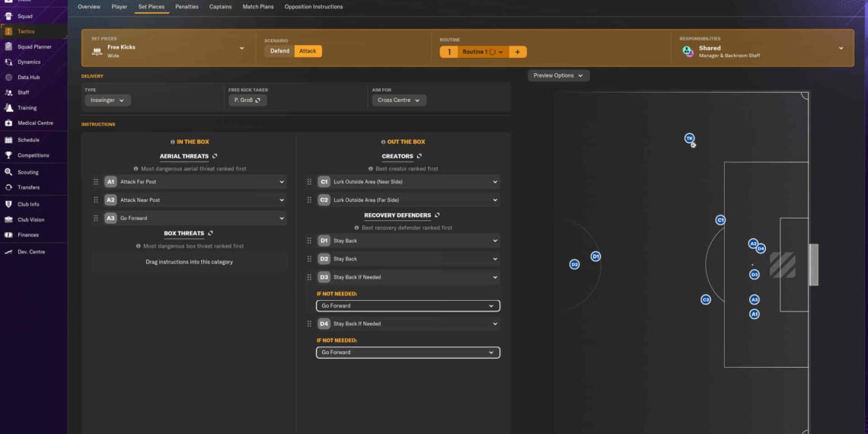The width and height of the screenshot is (868, 434).
Task: Click the Medical Centre sidebar icon
Action: tap(9, 123)
